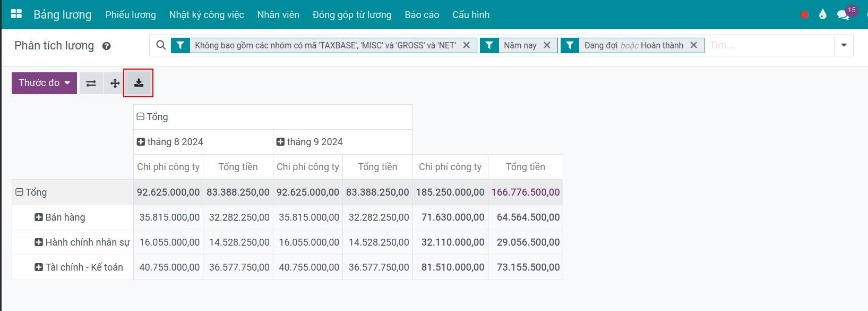Sort by the last Tổng tiền header
Screen dimensions: 868x311
coord(526,167)
